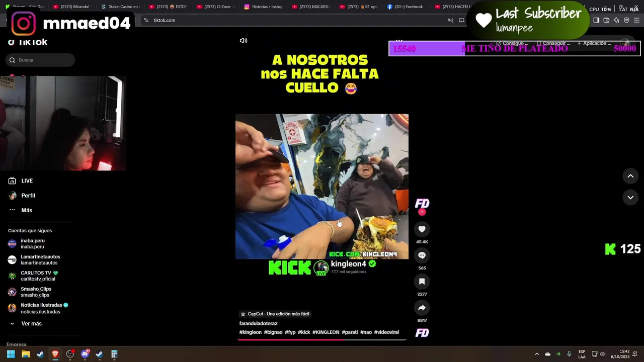Open the FD creator avatar beside the video
Image resolution: width=644 pixels, height=362 pixels.
(x=422, y=204)
